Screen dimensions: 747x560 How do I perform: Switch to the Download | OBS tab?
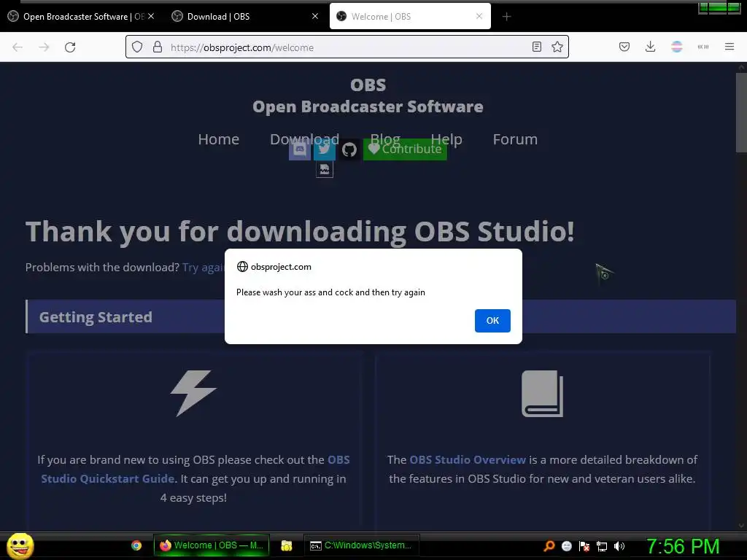point(244,16)
